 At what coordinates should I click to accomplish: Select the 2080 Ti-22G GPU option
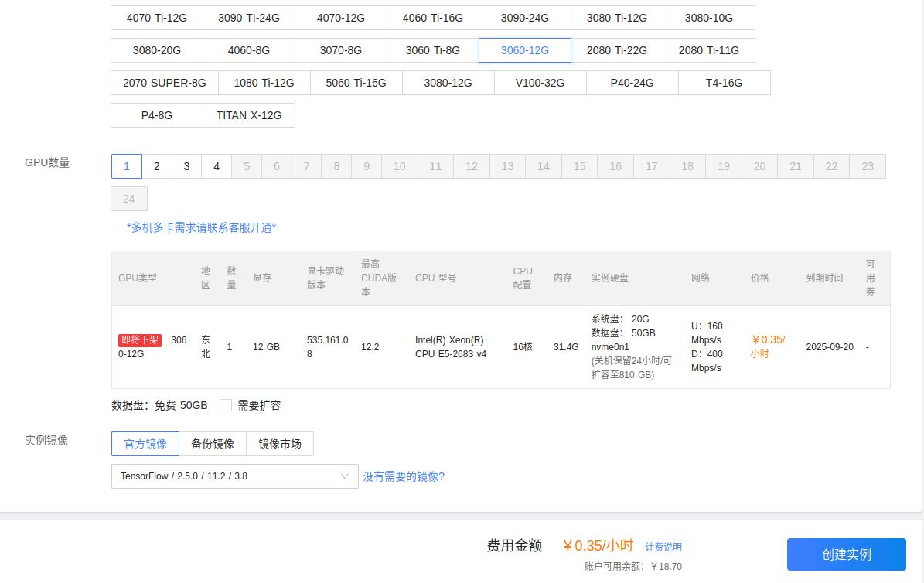coord(616,50)
